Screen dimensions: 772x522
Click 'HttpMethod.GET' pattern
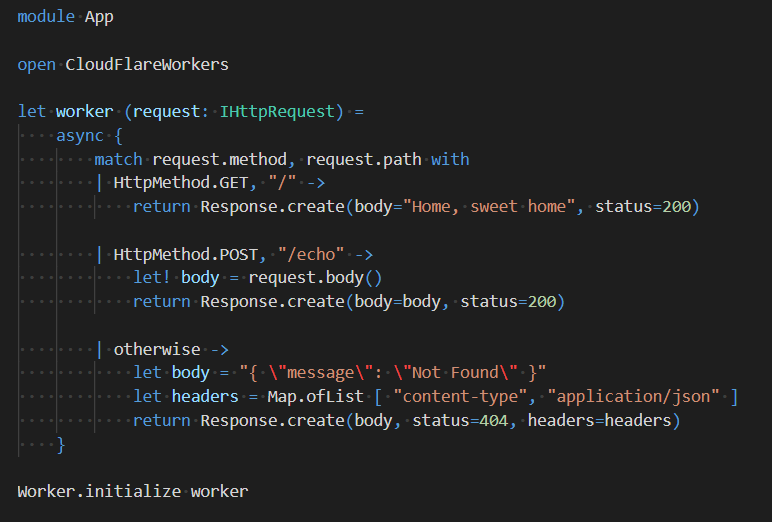click(181, 183)
